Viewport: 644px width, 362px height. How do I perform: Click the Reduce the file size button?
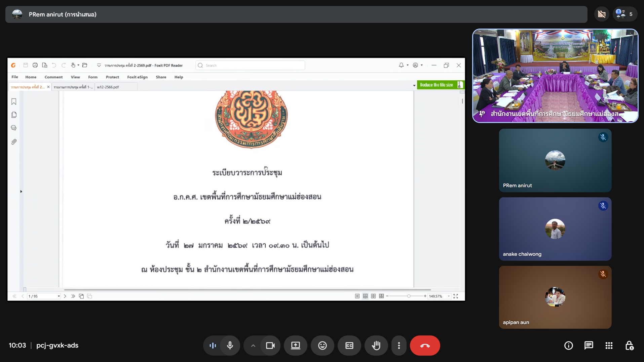pyautogui.click(x=437, y=85)
